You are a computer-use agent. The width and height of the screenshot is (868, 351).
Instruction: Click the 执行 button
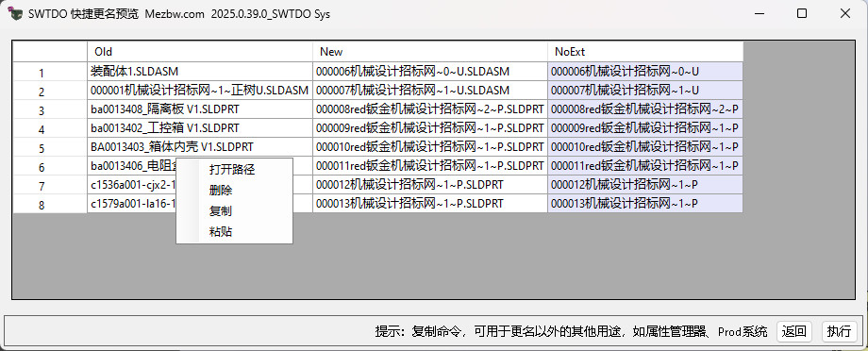click(839, 331)
